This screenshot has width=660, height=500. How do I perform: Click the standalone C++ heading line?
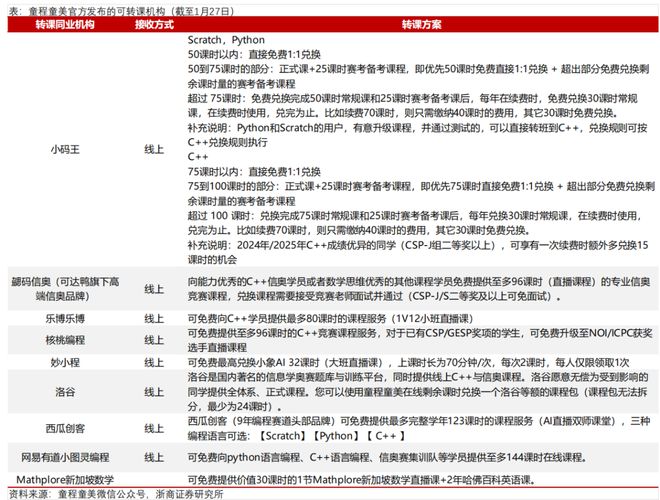198,157
